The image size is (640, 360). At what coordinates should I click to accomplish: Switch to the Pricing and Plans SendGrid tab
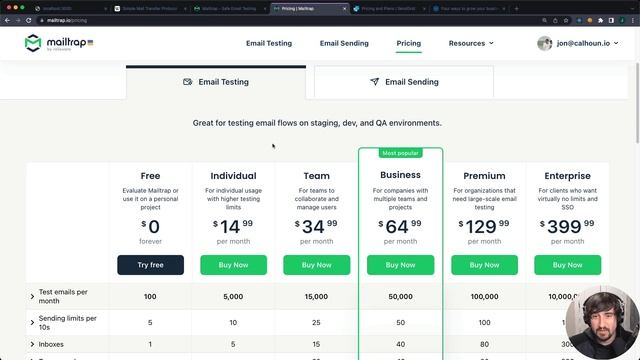(x=389, y=9)
